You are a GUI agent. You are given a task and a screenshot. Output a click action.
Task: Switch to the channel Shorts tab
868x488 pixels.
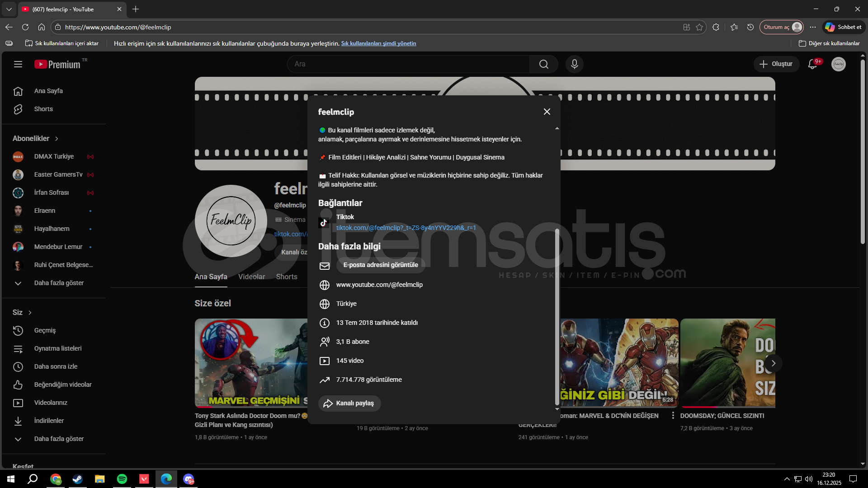pyautogui.click(x=287, y=277)
